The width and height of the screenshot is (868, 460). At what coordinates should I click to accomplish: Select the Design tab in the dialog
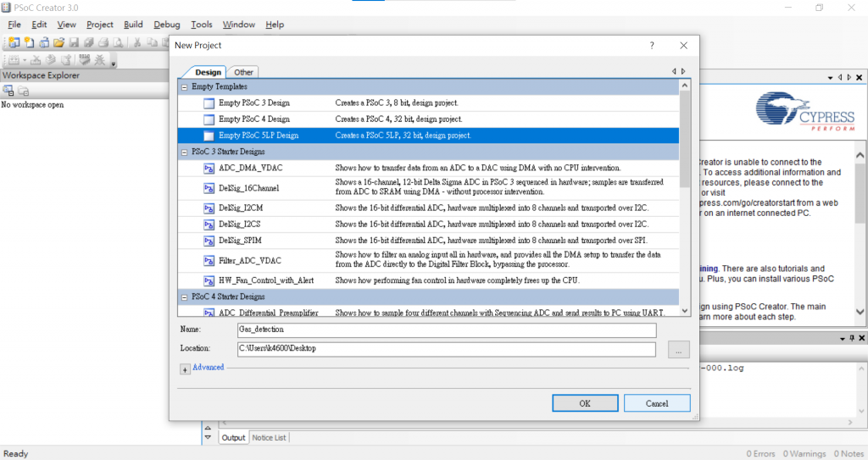point(209,72)
